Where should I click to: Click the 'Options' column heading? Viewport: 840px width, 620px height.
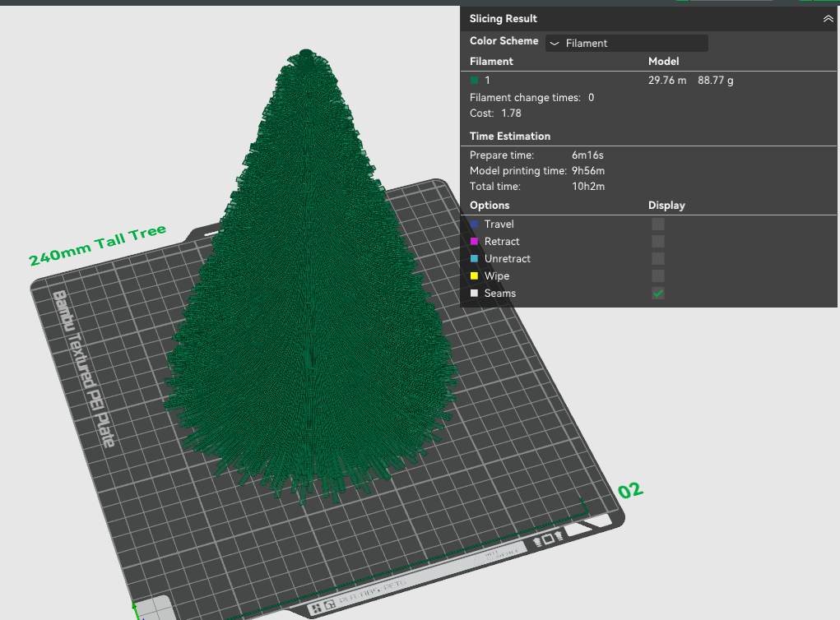point(490,206)
